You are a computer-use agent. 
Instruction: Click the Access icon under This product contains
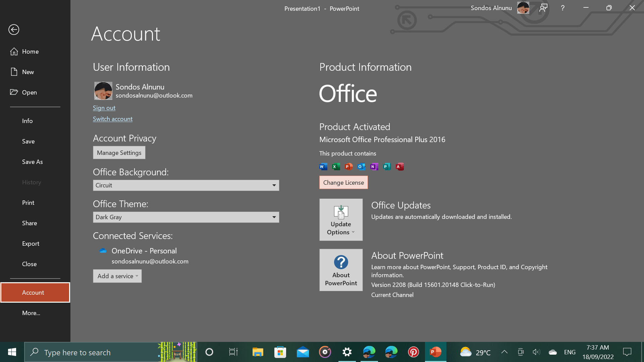pos(400,167)
